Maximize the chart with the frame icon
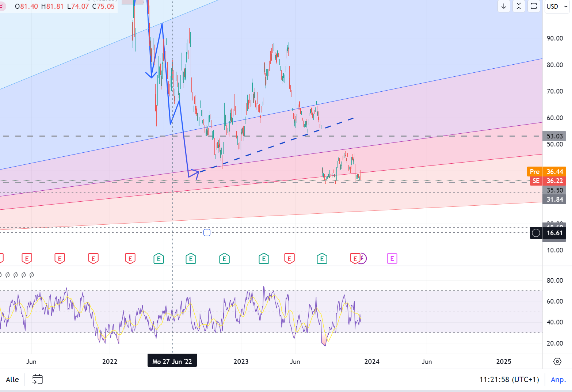Viewport: 572px width, 392px height. [534, 6]
